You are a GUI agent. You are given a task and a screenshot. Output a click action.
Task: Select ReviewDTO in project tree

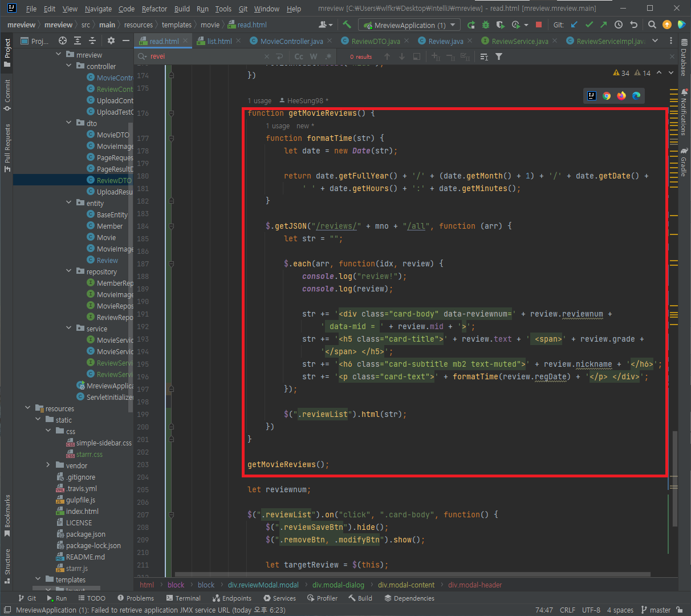pos(73,180)
